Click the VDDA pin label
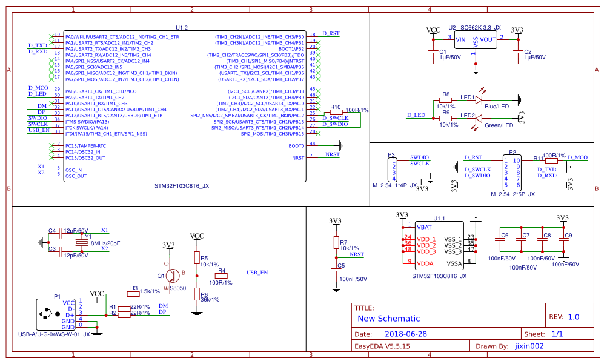The image size is (607, 364). [x=425, y=263]
